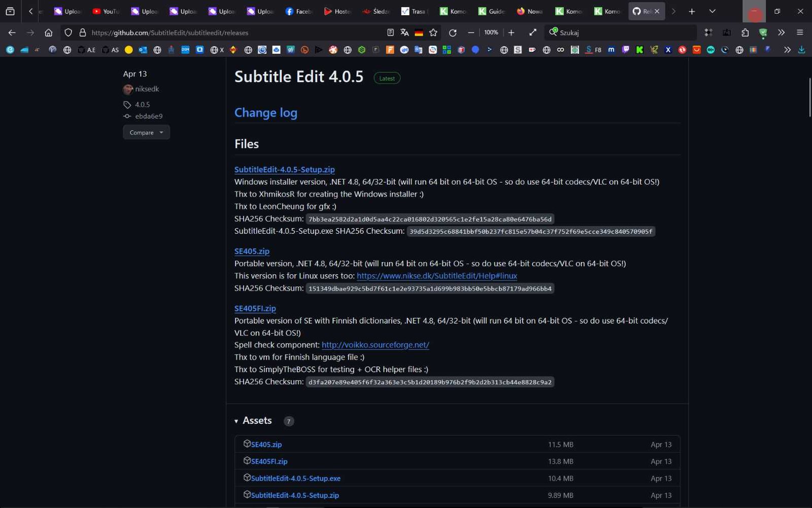Open the list all tabs chevron
Image resolution: width=812 pixels, height=508 pixels.
pos(712,11)
